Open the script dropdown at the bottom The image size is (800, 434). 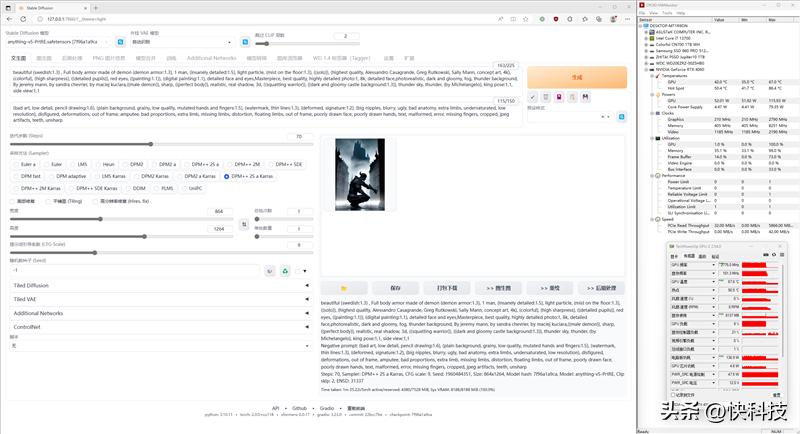coord(160,346)
